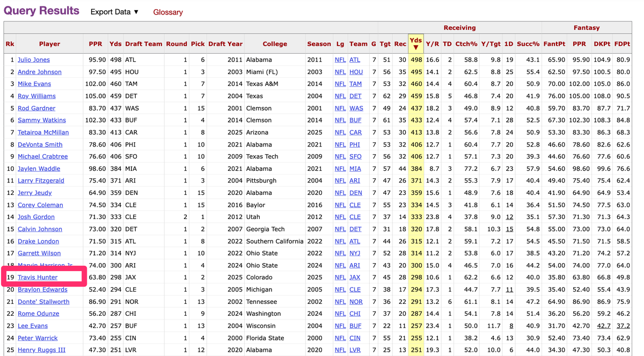Open Corey Coleman player link
Screen dimensions: 644x356
40,205
